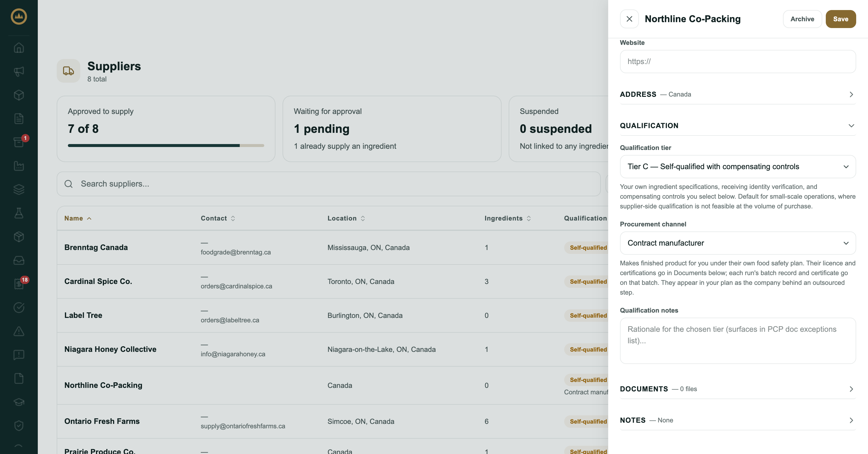Open the Qualification tier dropdown
Screen dimensions: 868x454
(x=738, y=166)
